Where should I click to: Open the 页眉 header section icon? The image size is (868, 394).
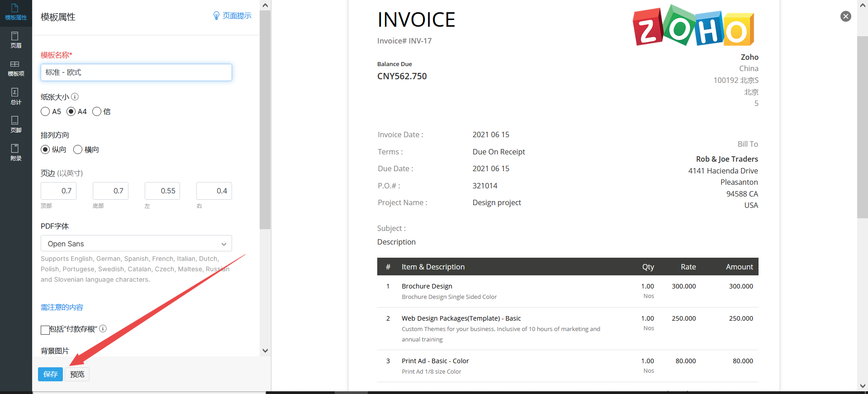(16, 40)
